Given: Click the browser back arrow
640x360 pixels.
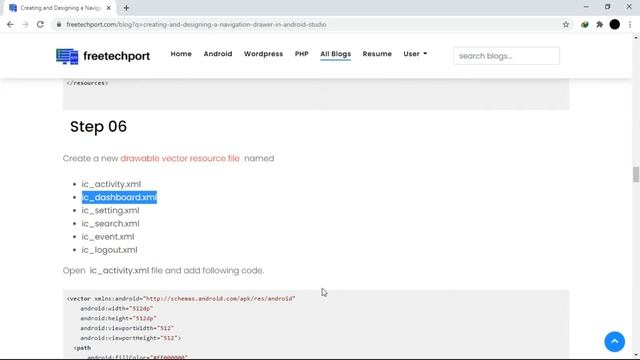Looking at the screenshot, I should [10, 24].
